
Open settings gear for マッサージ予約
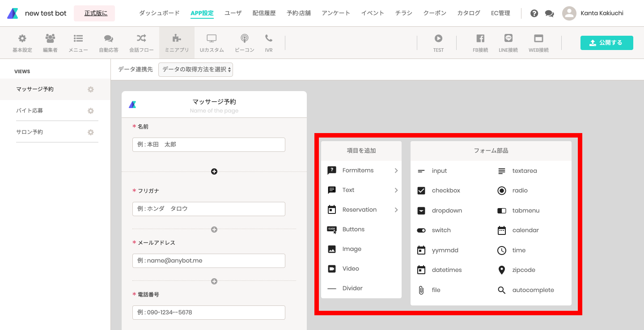91,89
